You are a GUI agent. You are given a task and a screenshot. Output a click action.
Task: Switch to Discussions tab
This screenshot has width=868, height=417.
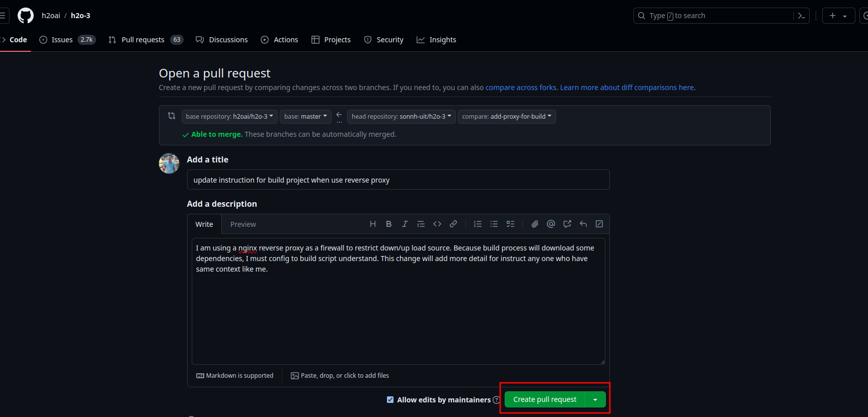222,40
